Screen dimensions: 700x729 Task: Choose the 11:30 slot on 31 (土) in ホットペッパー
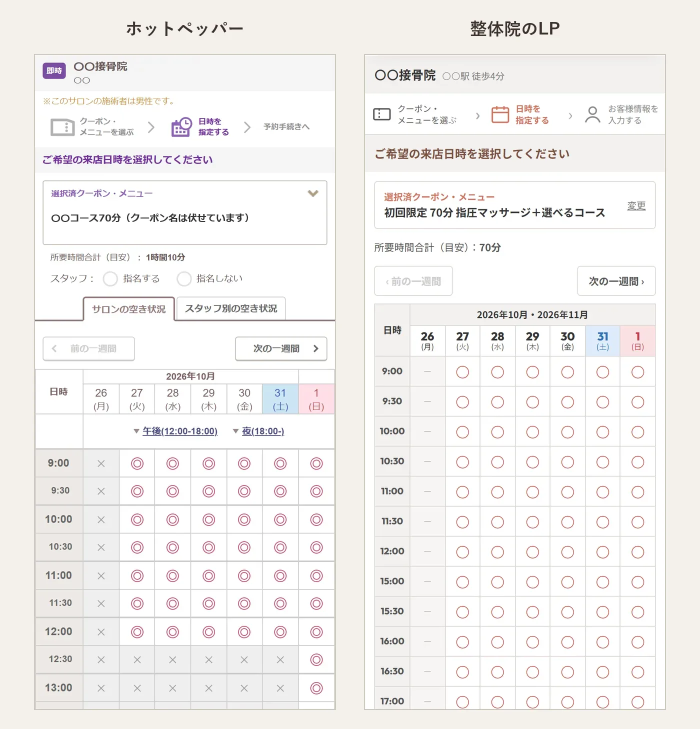[x=280, y=603]
